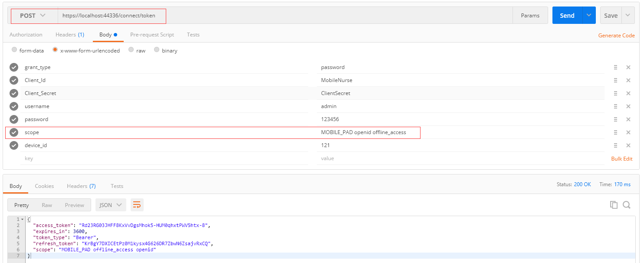This screenshot has height=263, width=644.
Task: Open Bulk Edit for the parameters
Action: pyautogui.click(x=621, y=158)
